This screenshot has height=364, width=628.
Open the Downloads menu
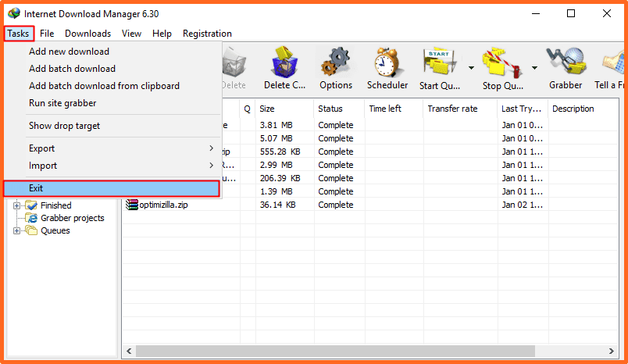pyautogui.click(x=87, y=34)
